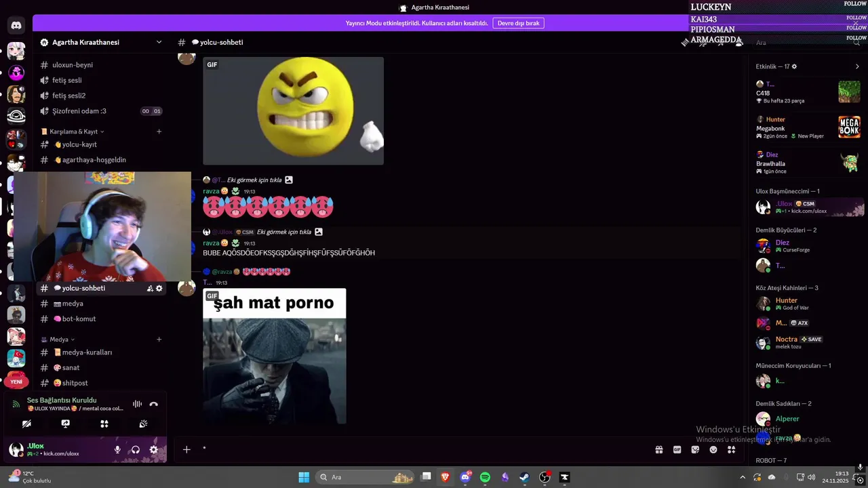868x488 pixels.
Task: Open Brave browser from taskbar
Action: coord(446,477)
